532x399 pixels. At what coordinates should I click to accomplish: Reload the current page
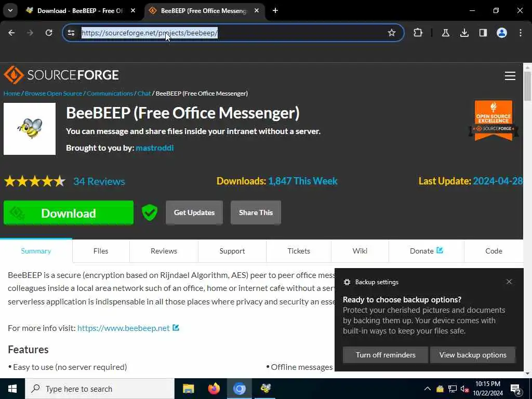click(49, 33)
